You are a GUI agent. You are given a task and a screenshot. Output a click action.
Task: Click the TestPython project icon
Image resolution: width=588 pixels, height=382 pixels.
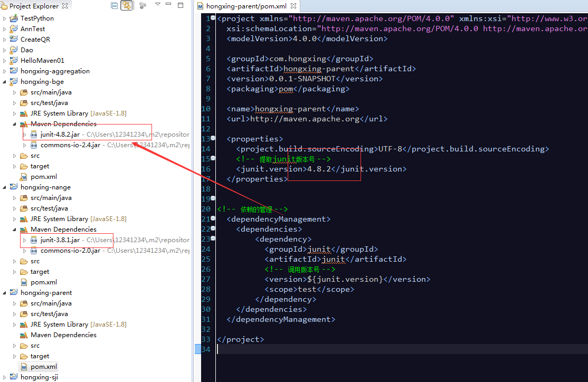[14, 18]
